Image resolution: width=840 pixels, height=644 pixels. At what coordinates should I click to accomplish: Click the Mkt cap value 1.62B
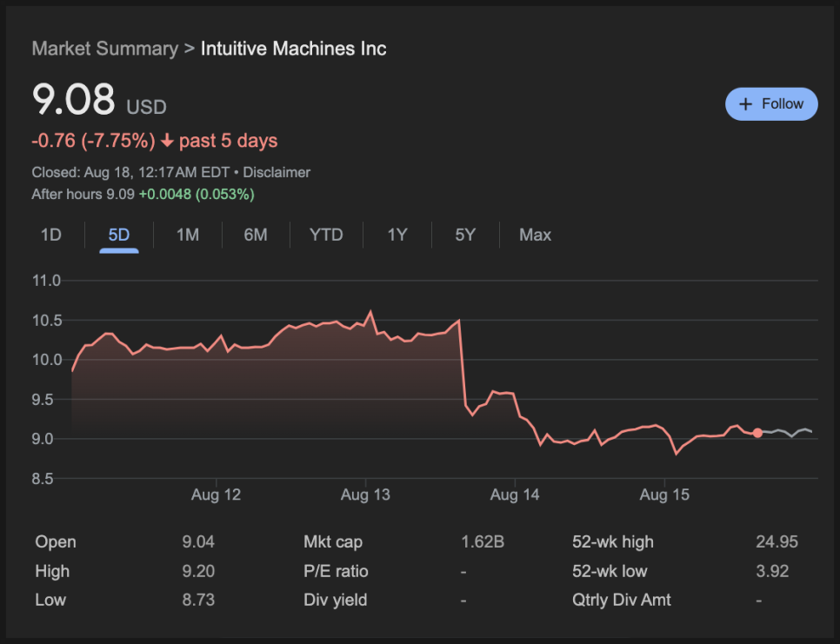click(x=483, y=541)
